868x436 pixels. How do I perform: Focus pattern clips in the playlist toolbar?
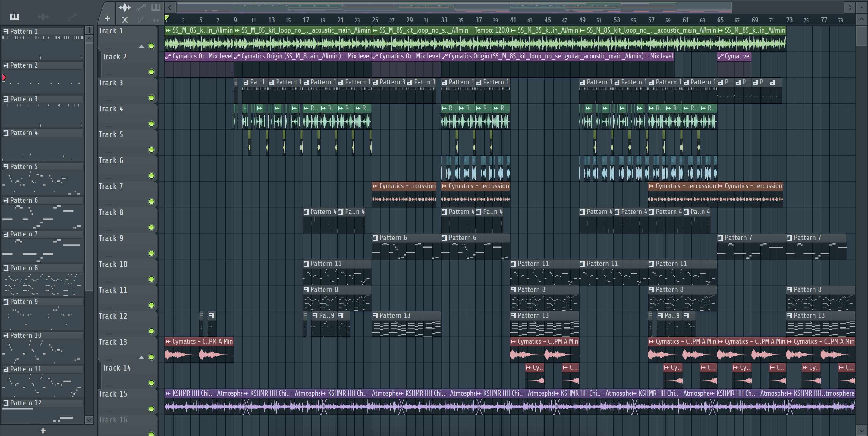156,7
